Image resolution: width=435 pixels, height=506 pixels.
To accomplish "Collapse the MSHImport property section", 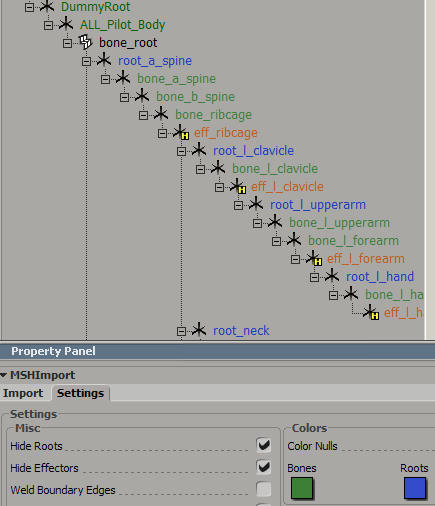I will 4,375.
